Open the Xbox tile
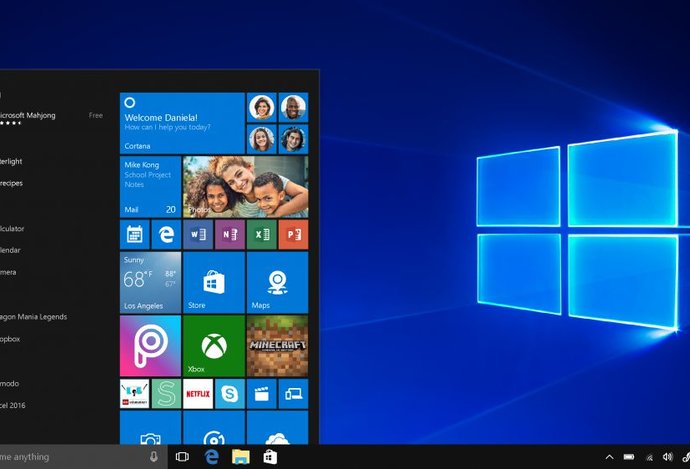The width and height of the screenshot is (690, 469). pos(213,345)
